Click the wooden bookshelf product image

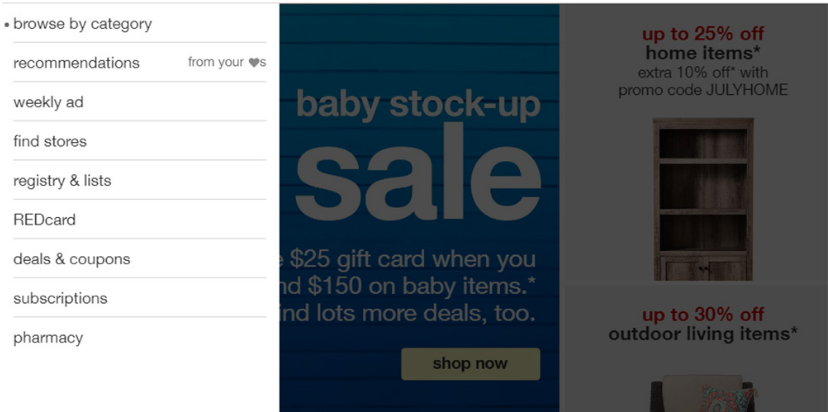(x=702, y=198)
